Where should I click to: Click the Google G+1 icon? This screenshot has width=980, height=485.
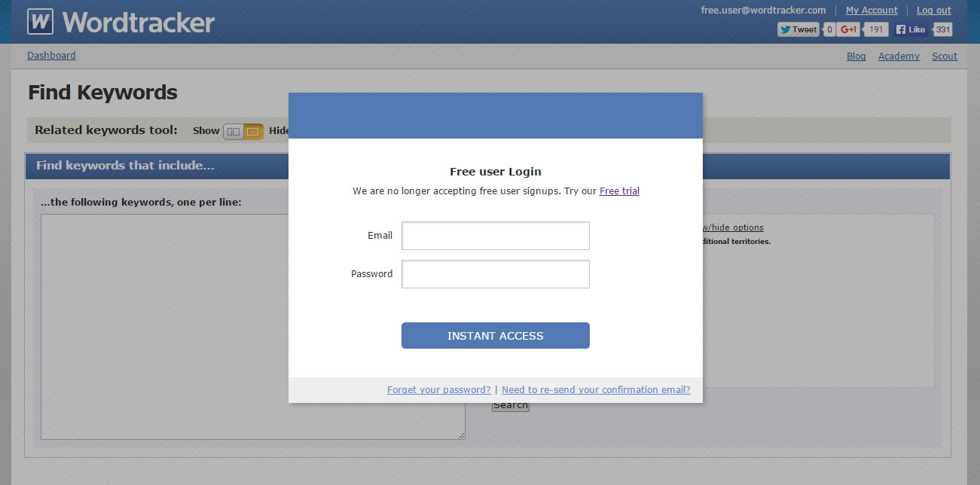tap(847, 29)
